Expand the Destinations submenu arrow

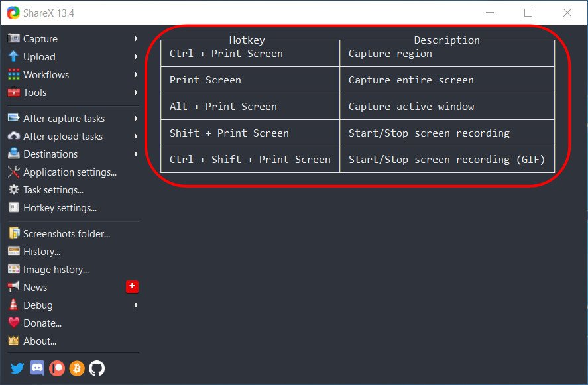coord(136,154)
